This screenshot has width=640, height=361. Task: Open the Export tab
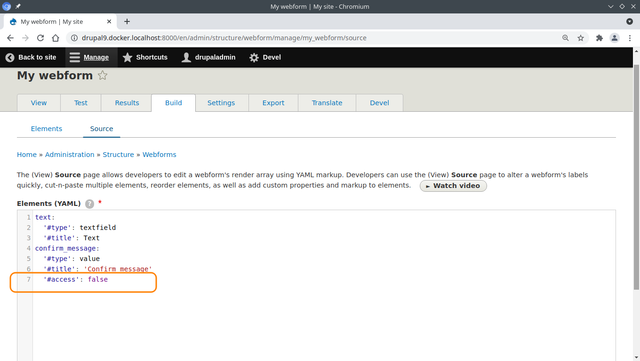coord(273,103)
